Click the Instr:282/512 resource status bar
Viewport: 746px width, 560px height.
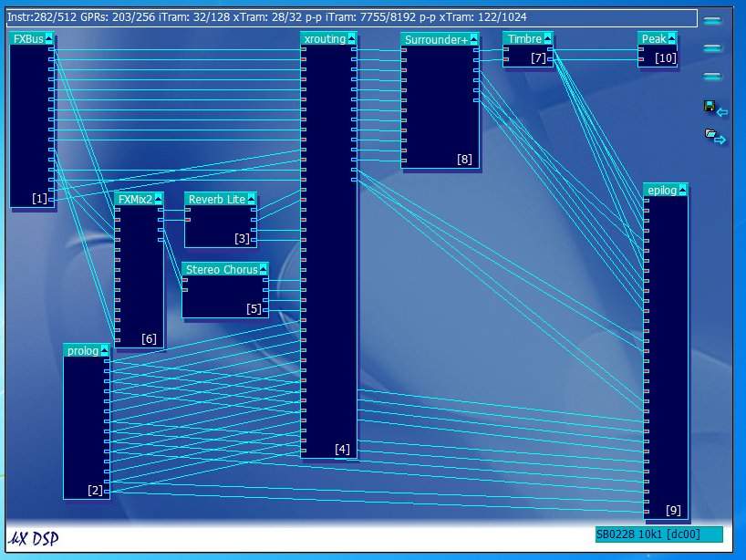352,17
